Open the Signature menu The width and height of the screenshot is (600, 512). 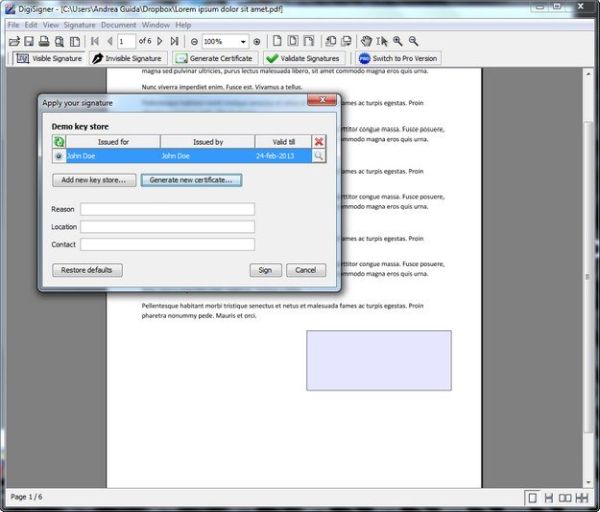tap(79, 24)
